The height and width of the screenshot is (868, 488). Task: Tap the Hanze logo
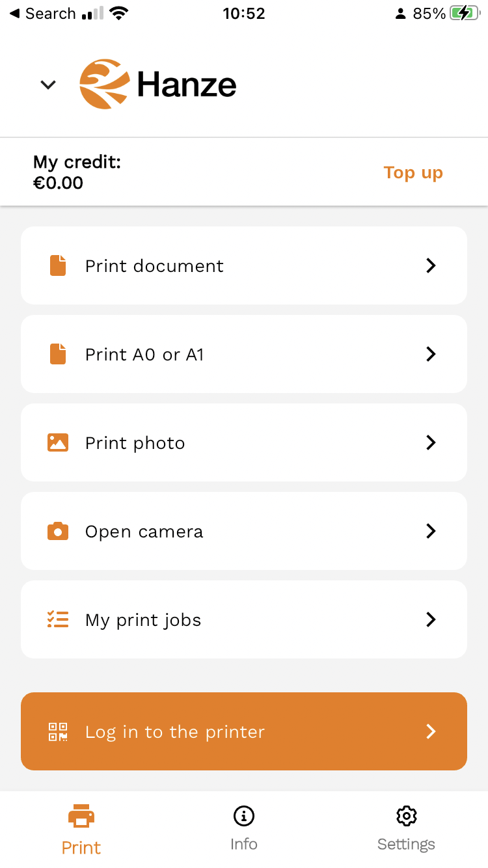[x=158, y=85]
